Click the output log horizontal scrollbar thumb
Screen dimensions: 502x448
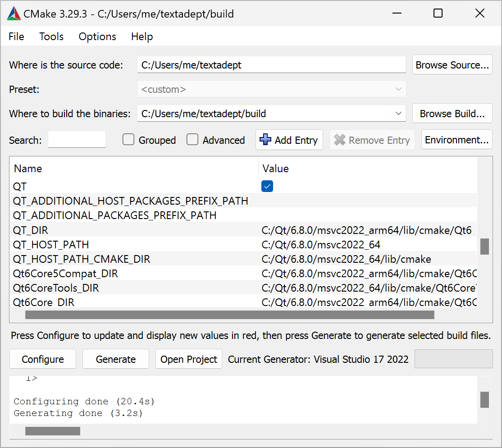click(53, 431)
